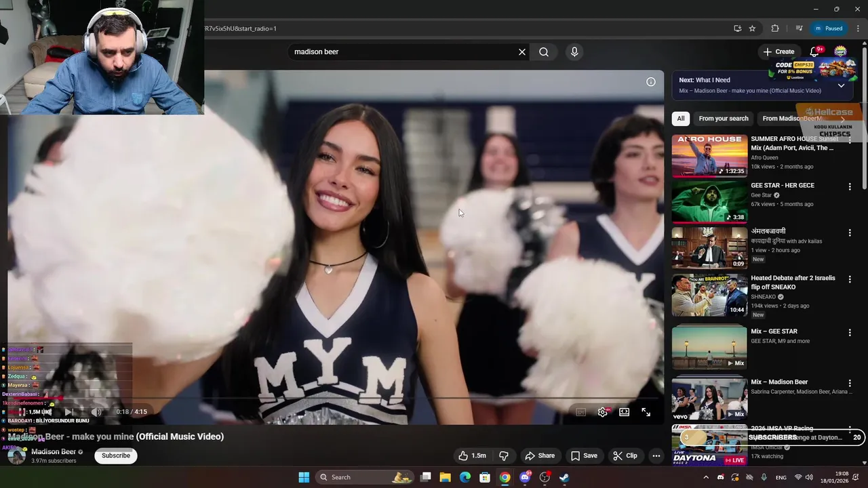This screenshot has width=868, height=488.
Task: Open more actions three-dot button
Action: pyautogui.click(x=656, y=455)
